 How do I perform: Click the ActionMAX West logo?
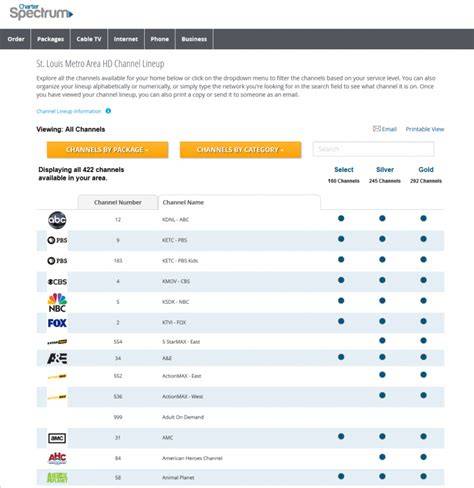(x=57, y=397)
